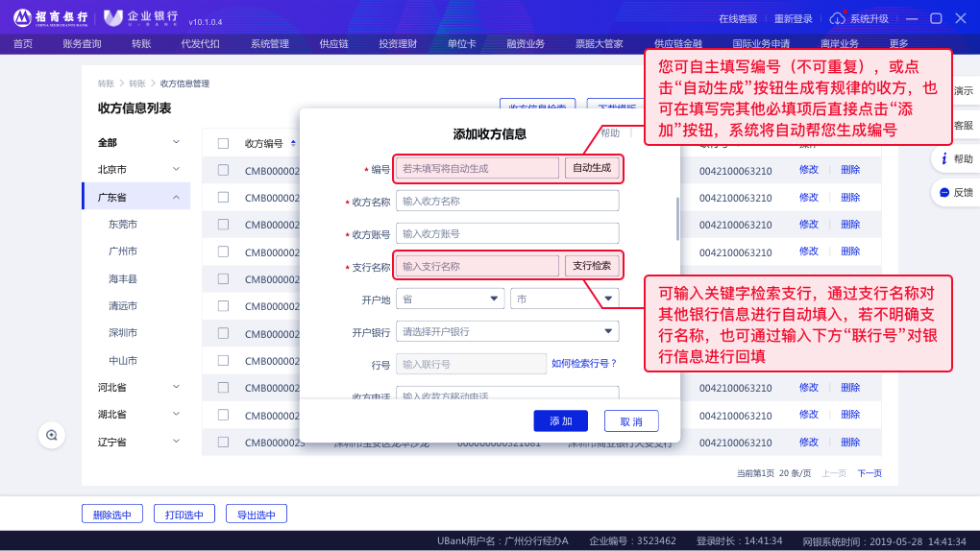The height and width of the screenshot is (551, 980).
Task: Click the sort arrows beside 收方编号
Action: (292, 144)
